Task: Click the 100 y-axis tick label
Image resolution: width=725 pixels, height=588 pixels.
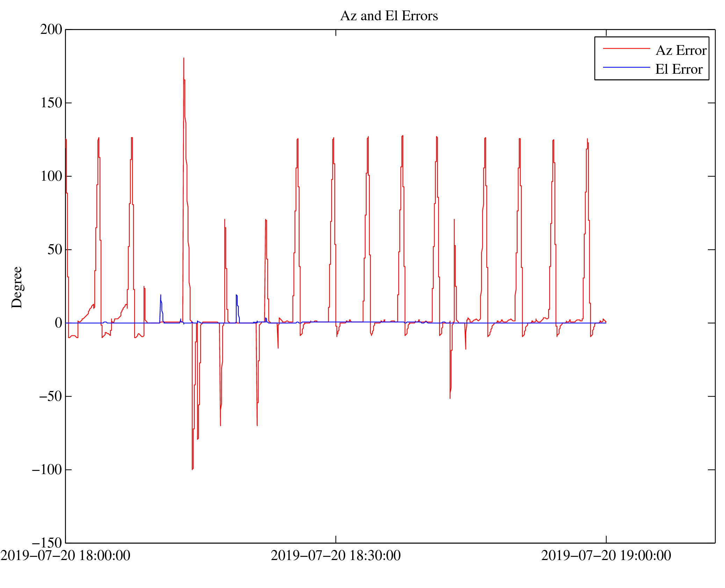Action: pyautogui.click(x=51, y=176)
